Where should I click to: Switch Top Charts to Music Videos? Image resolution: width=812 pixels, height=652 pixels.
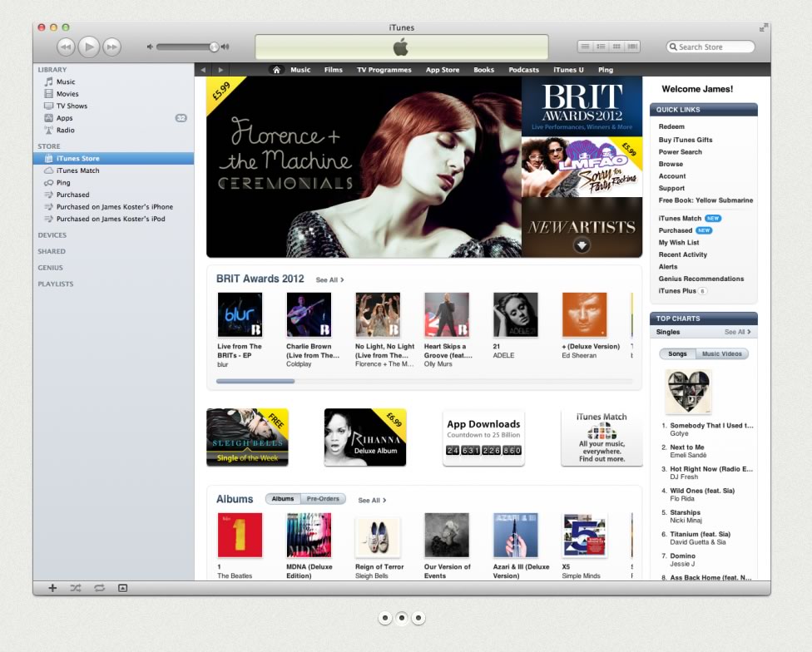tap(721, 354)
